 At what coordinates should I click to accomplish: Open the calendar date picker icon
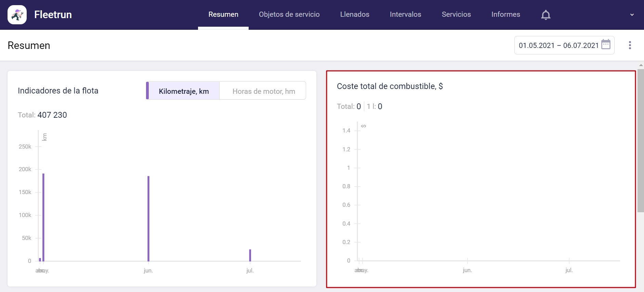click(x=606, y=45)
